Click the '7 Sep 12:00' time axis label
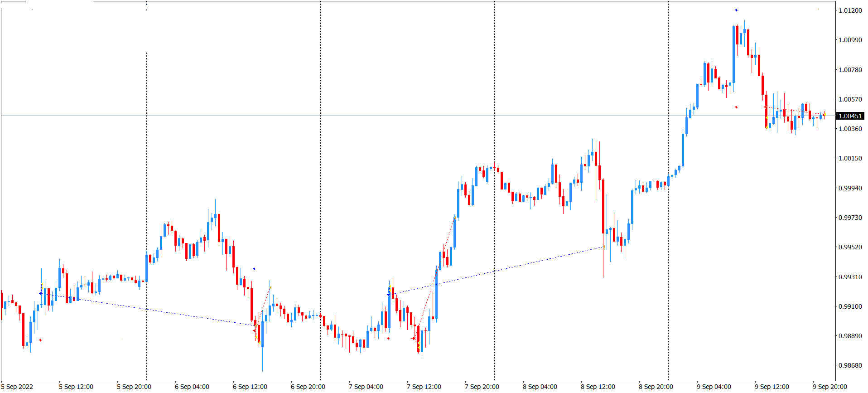Viewport: 868px width, 393px height. click(x=424, y=387)
